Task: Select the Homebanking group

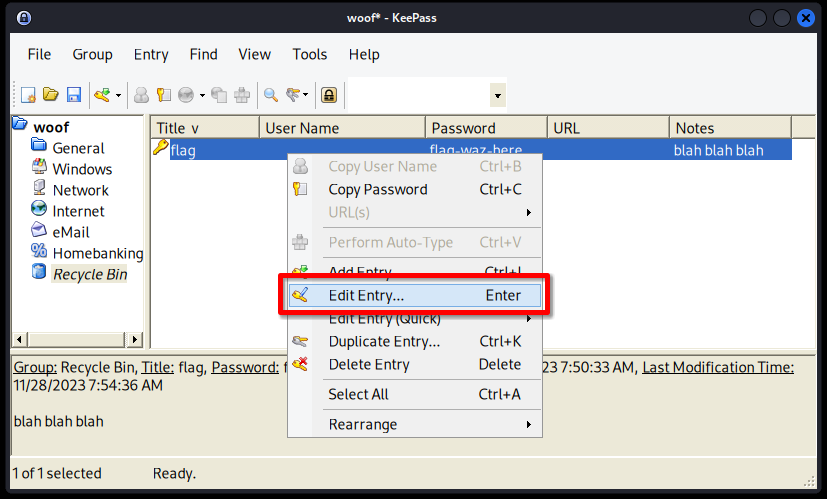Action: tap(98, 254)
